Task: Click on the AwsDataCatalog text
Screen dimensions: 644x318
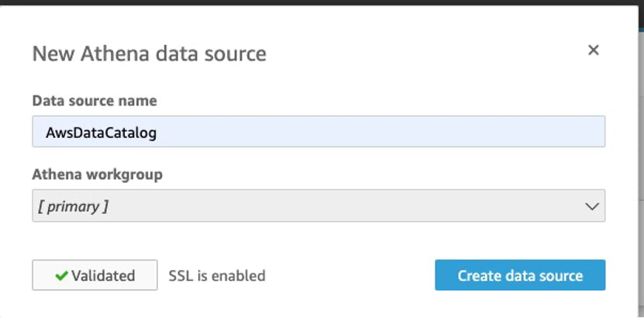Action: [101, 133]
